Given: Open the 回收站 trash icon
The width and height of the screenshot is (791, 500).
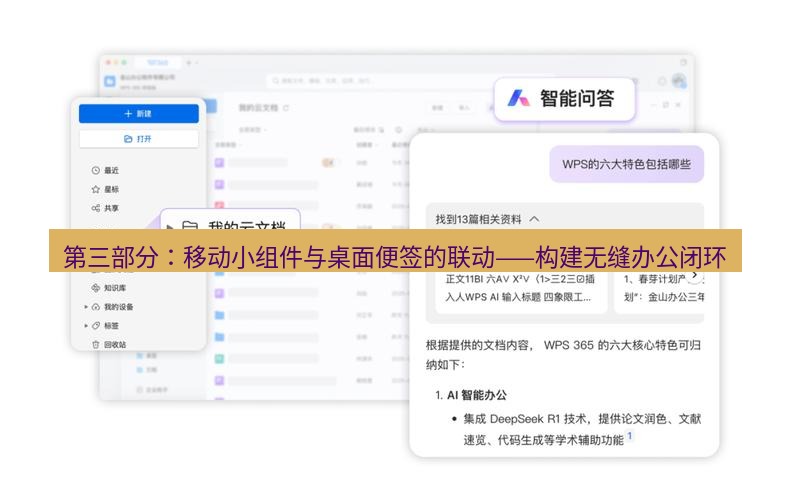Looking at the screenshot, I should [x=95, y=345].
